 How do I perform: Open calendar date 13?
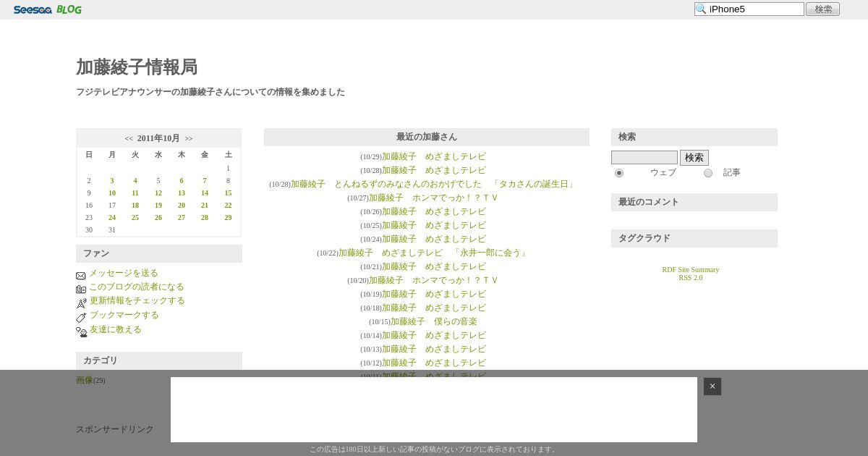pyautogui.click(x=182, y=193)
